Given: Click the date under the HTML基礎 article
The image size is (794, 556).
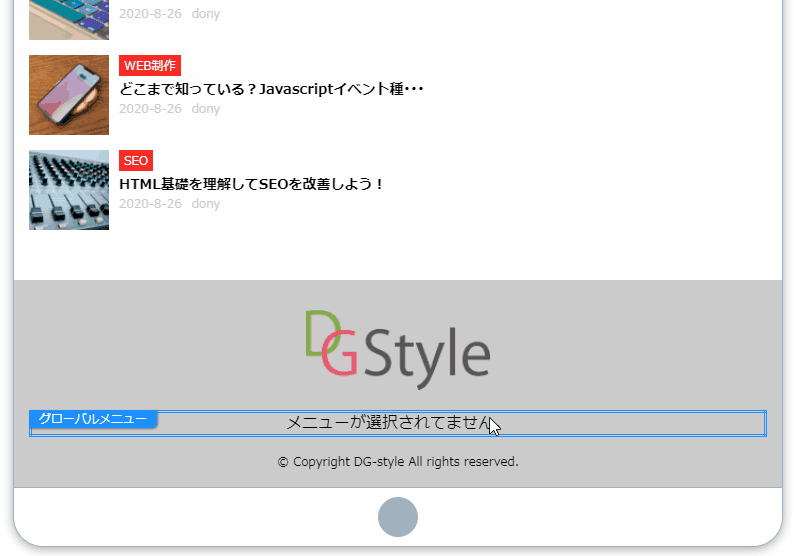Looking at the screenshot, I should pos(150,203).
